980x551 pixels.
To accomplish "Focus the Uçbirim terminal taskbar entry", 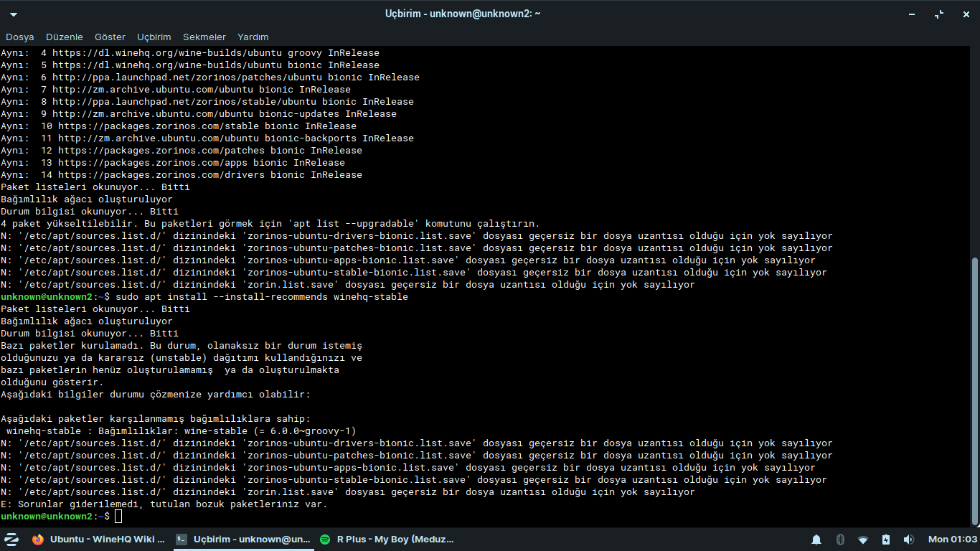I will click(x=242, y=539).
